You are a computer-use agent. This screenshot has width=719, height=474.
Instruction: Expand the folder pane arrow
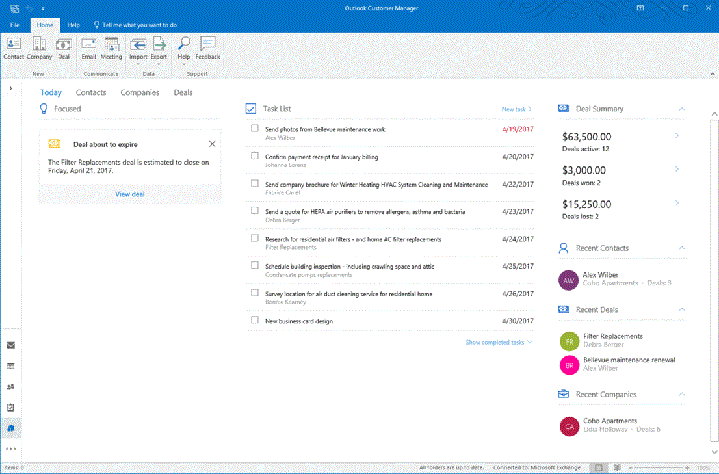11,88
